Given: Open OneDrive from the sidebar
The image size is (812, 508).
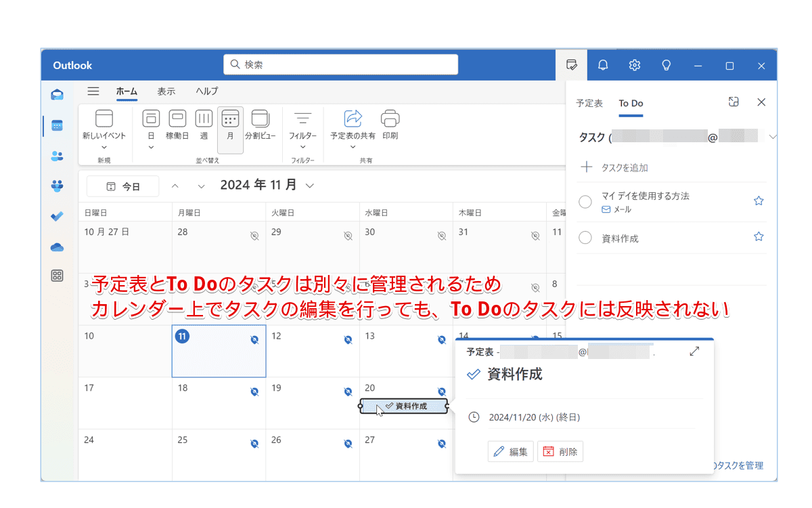Looking at the screenshot, I should (x=58, y=247).
